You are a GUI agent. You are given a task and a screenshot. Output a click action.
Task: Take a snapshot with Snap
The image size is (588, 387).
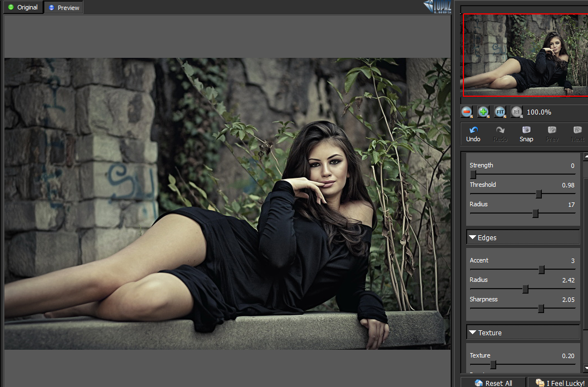tap(526, 133)
